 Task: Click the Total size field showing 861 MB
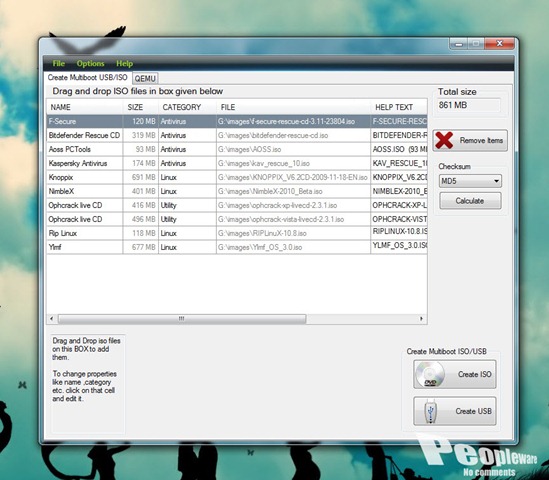pos(468,105)
